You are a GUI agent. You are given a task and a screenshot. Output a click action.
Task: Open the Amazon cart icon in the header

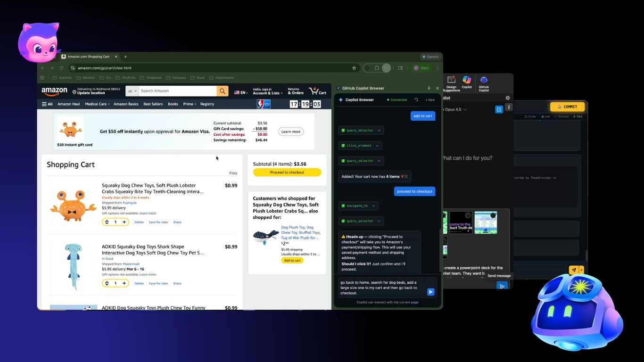[317, 91]
